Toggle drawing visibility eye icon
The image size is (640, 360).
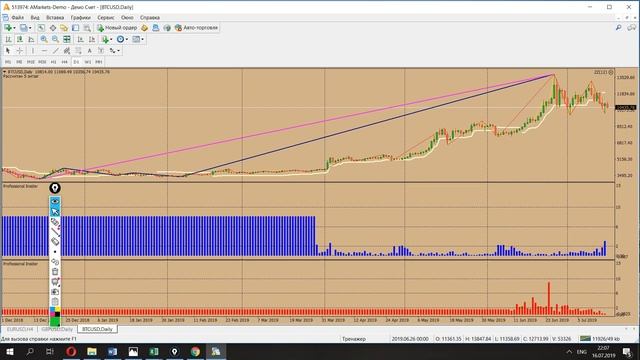coord(55,201)
